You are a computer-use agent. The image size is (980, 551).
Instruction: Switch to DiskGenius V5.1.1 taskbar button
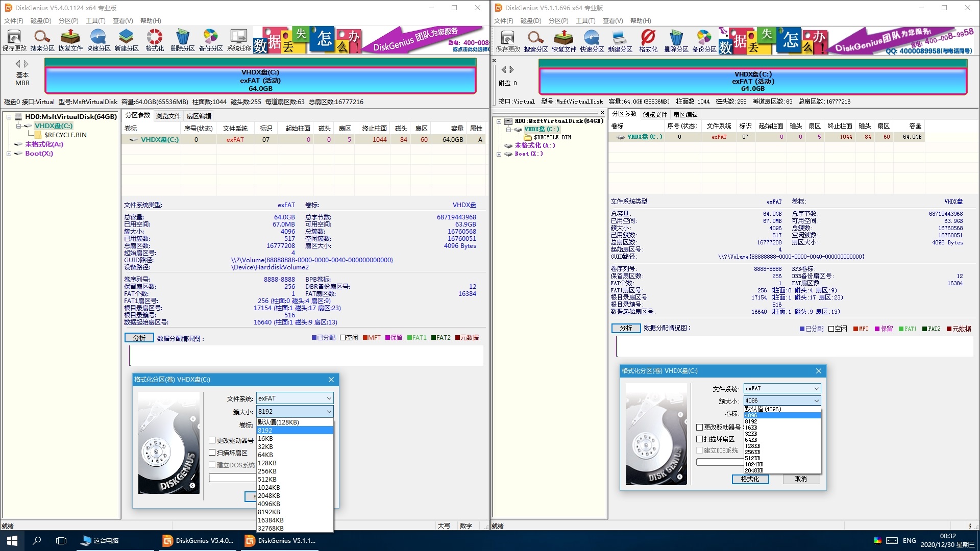point(281,540)
